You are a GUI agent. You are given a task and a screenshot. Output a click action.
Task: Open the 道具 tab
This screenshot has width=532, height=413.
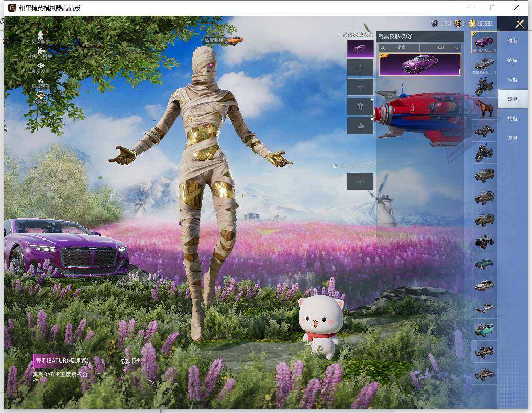pos(512,138)
